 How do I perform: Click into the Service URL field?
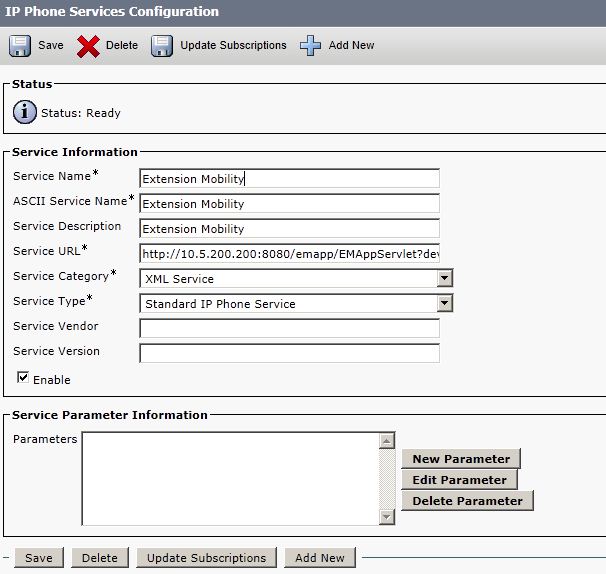[x=289, y=254]
